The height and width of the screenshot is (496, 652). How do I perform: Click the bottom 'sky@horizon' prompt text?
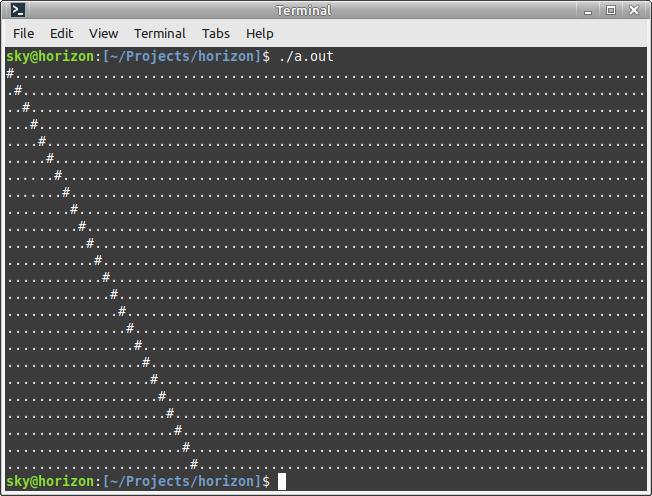tap(50, 481)
